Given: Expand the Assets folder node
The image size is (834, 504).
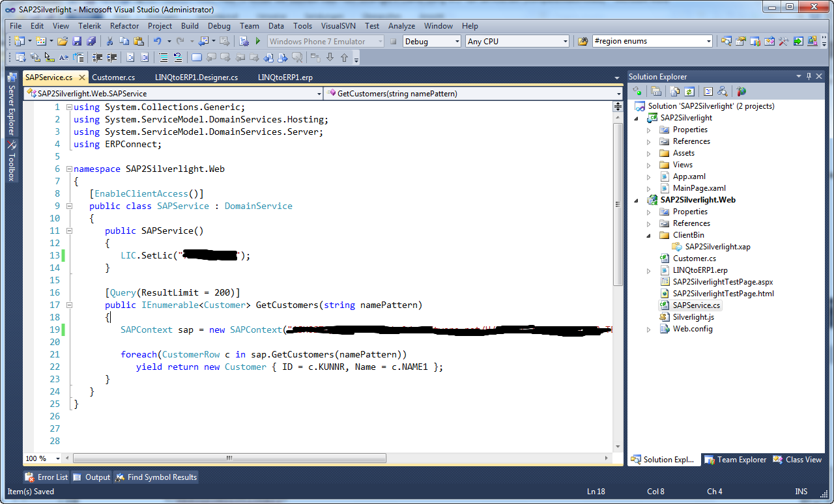Looking at the screenshot, I should coord(648,153).
